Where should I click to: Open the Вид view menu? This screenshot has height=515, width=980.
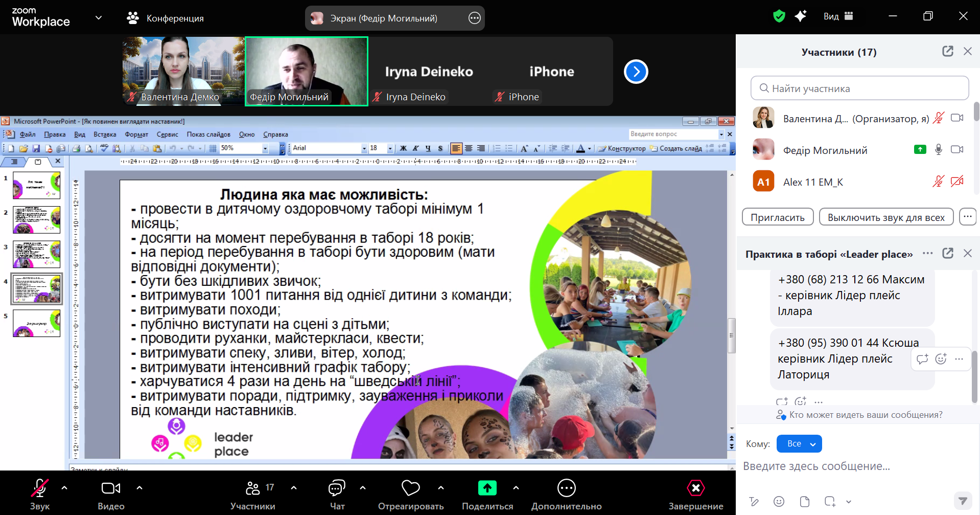point(838,16)
